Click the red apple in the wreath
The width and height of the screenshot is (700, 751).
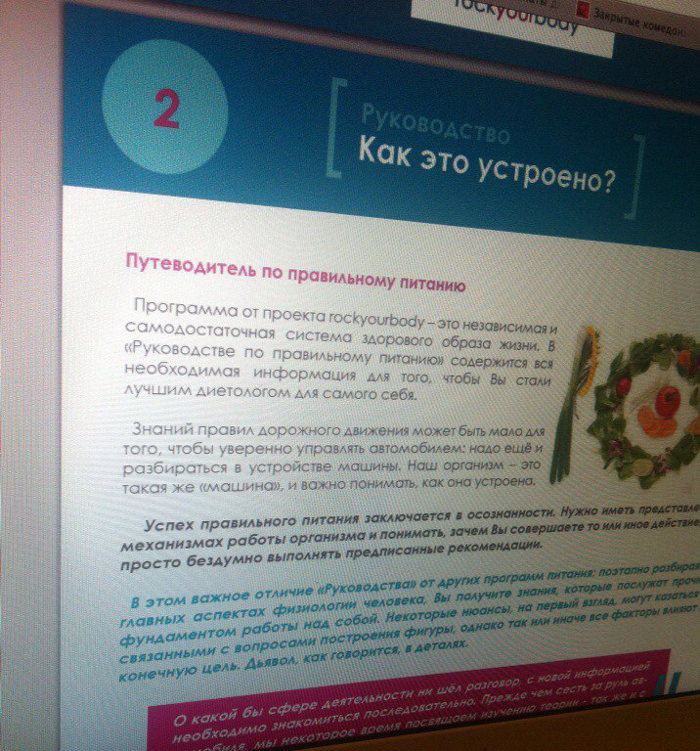[x=669, y=399]
